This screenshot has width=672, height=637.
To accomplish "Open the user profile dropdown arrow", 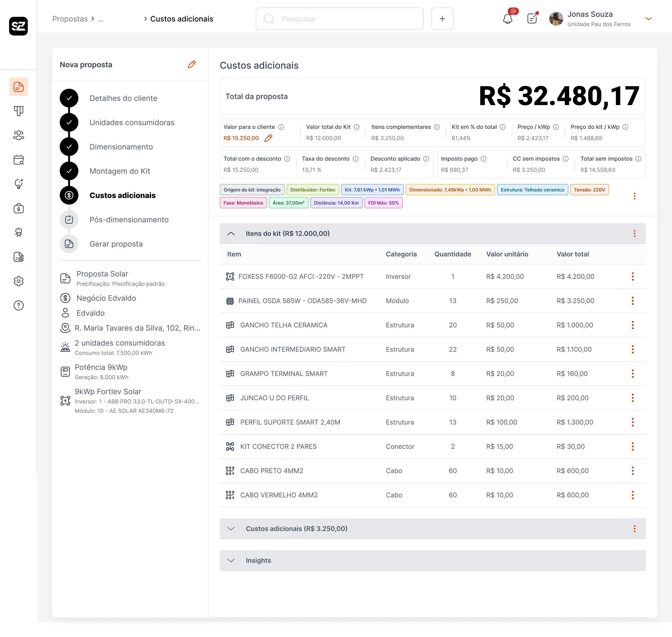I will (648, 19).
